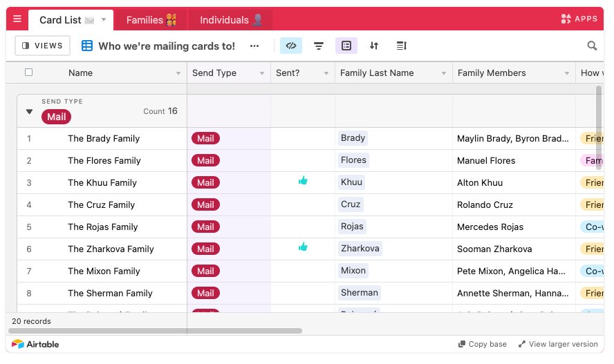Viewport: 614px width, 364px height.
Task: Toggle Sent? thumbs-up for Khuu Family
Action: (x=303, y=181)
